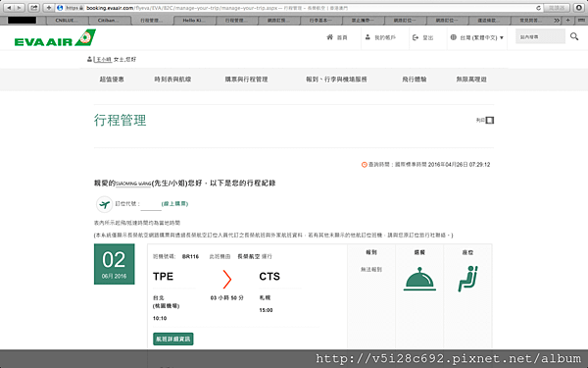Click the CTS arrival airport code

click(x=269, y=277)
